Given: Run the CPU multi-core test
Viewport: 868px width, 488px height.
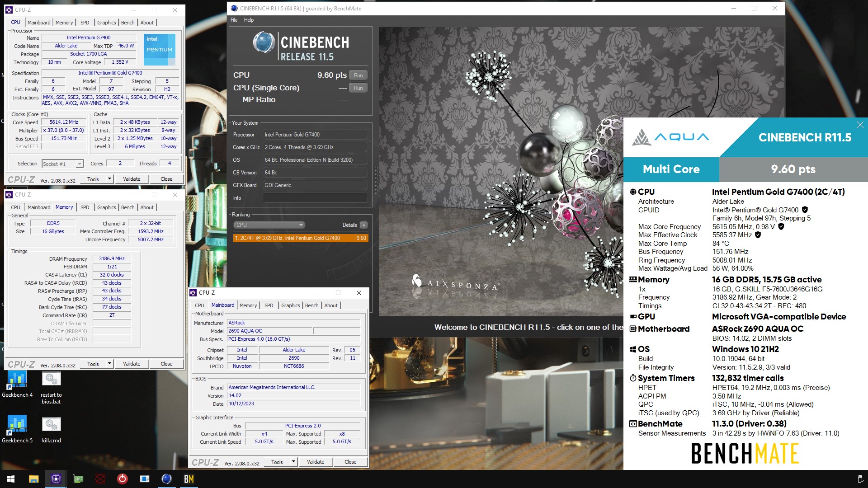Looking at the screenshot, I should click(358, 75).
